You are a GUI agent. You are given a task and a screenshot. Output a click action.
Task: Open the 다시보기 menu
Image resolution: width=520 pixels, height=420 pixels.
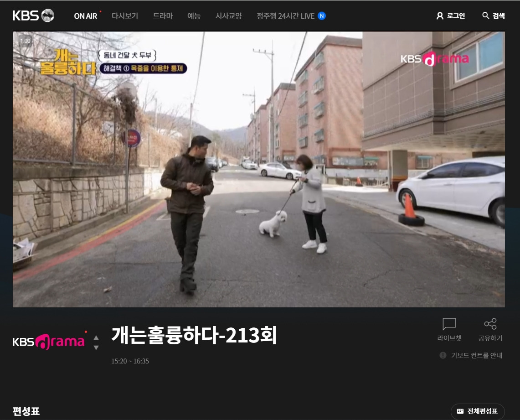click(x=125, y=16)
